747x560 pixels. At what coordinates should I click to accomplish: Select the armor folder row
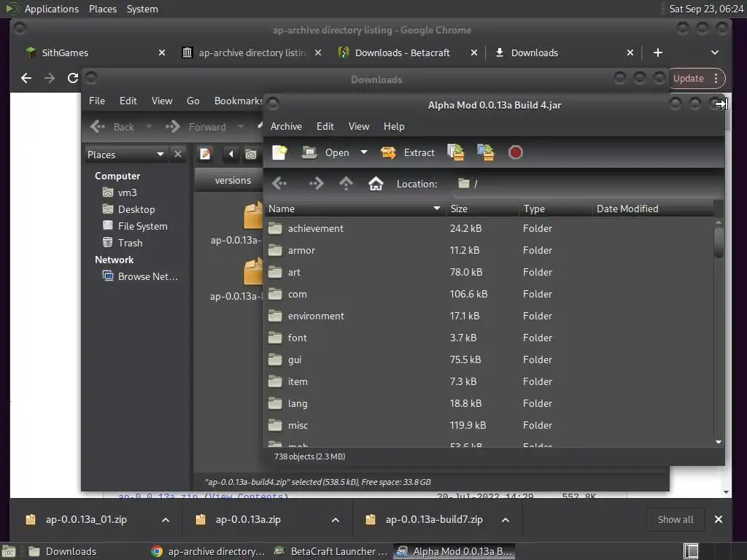(489, 251)
